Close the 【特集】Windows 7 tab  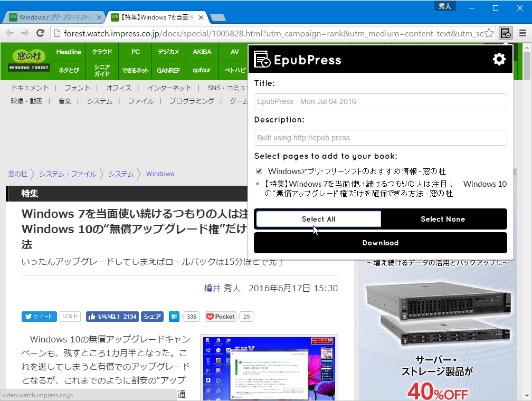click(x=201, y=17)
